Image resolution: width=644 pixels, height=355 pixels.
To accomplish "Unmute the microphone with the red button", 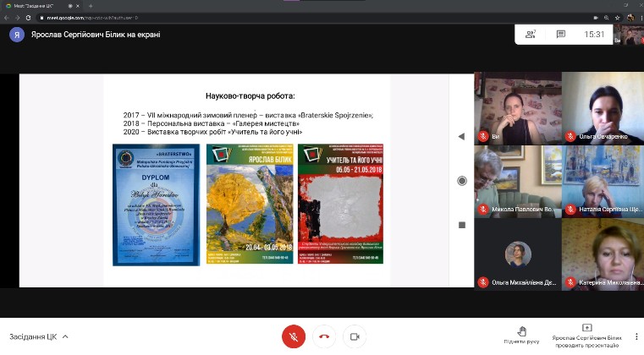I will [293, 336].
